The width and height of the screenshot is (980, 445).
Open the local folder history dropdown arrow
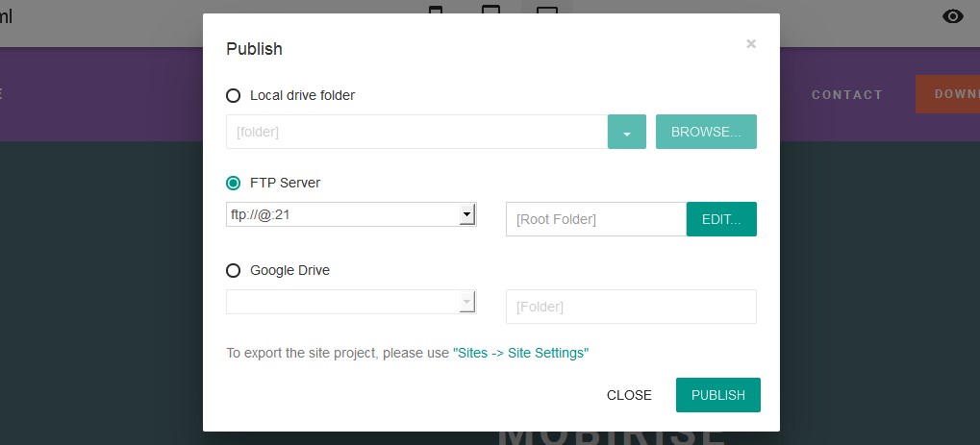pyautogui.click(x=626, y=132)
